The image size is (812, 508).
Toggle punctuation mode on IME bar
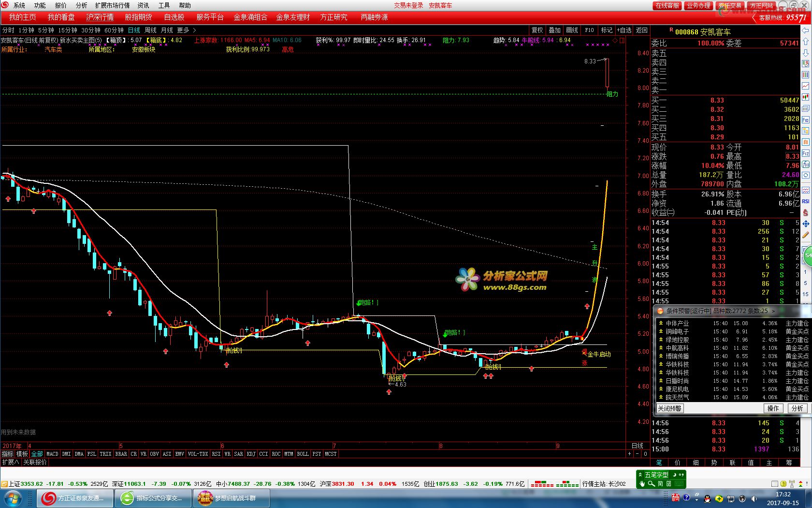(x=681, y=475)
